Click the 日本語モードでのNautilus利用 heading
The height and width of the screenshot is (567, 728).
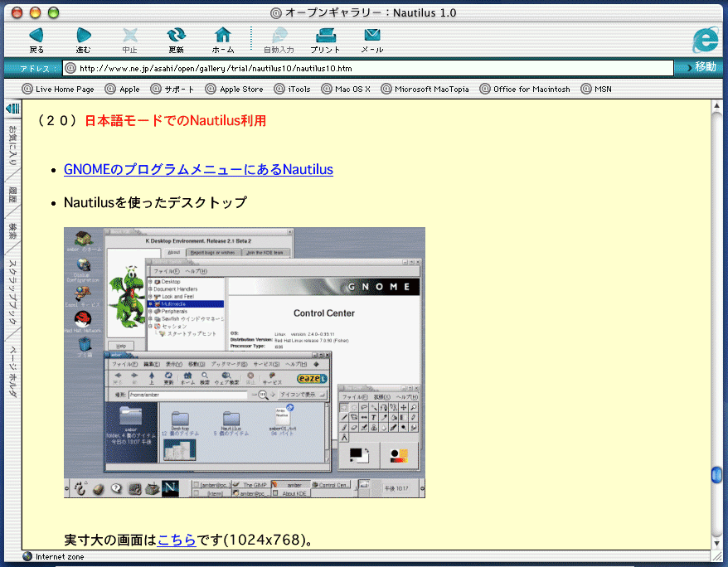(175, 121)
